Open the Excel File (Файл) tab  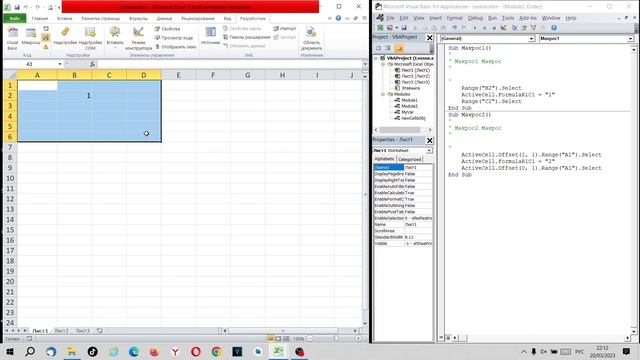pos(15,18)
